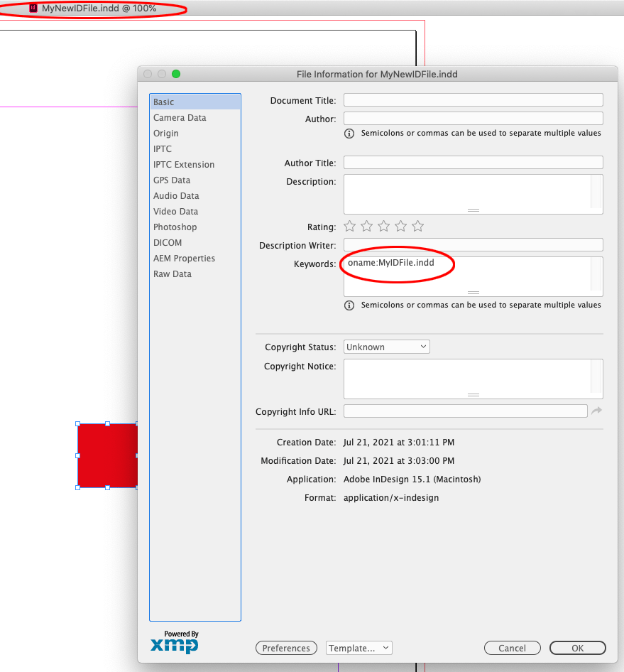Click the info icon under Keywords field
Screen dimensions: 624x672
click(349, 305)
